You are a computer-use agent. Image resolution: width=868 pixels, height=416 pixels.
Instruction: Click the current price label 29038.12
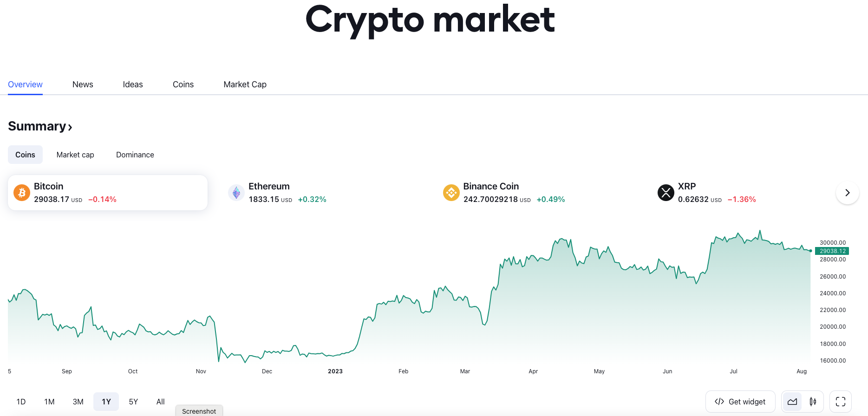click(832, 251)
